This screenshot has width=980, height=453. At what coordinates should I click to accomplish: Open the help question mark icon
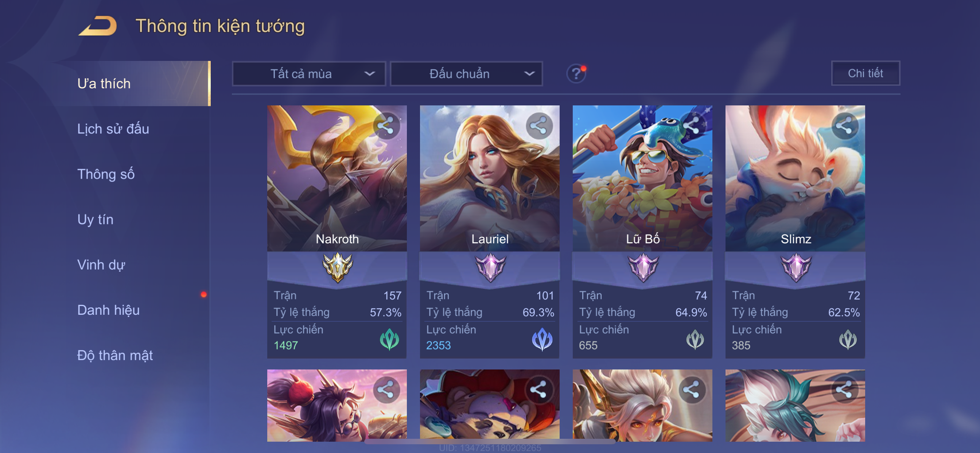tap(576, 73)
